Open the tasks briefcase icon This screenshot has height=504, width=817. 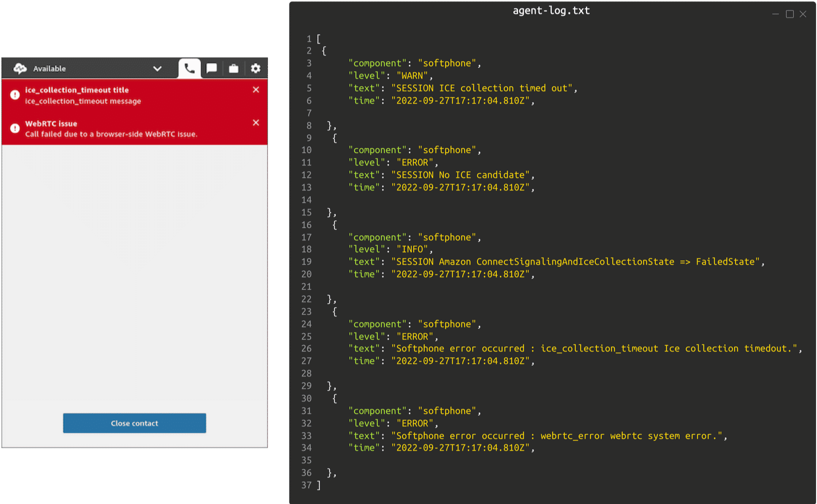(x=234, y=69)
